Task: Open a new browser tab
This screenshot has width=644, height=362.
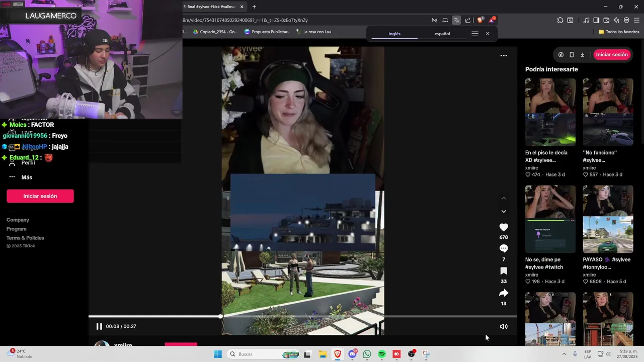Action: [x=254, y=7]
